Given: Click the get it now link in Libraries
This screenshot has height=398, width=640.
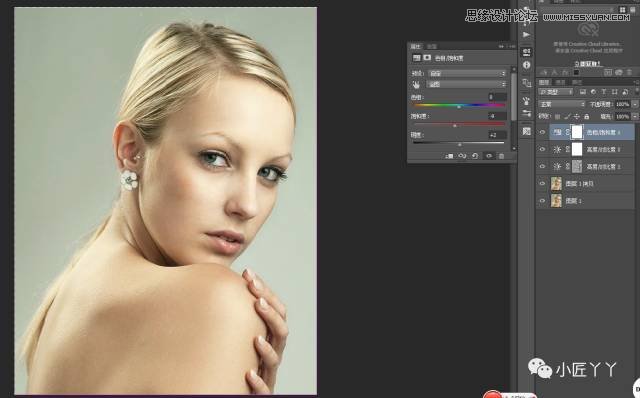Looking at the screenshot, I should coord(587,64).
